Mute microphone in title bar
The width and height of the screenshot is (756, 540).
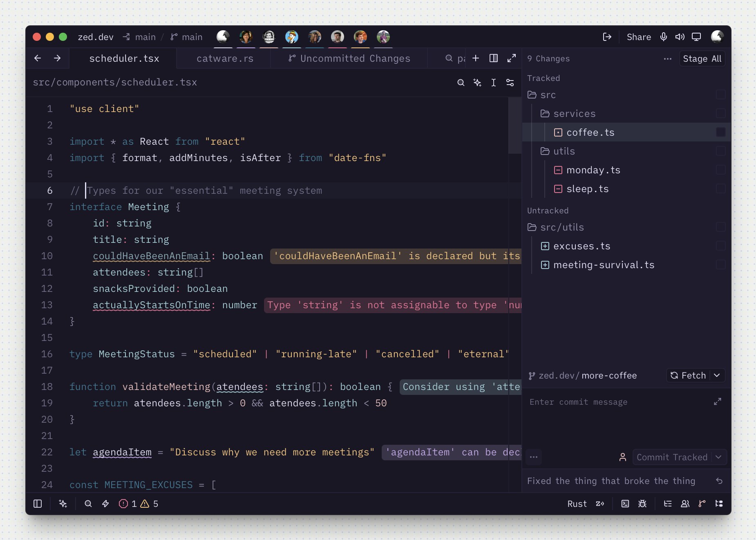[x=664, y=37]
